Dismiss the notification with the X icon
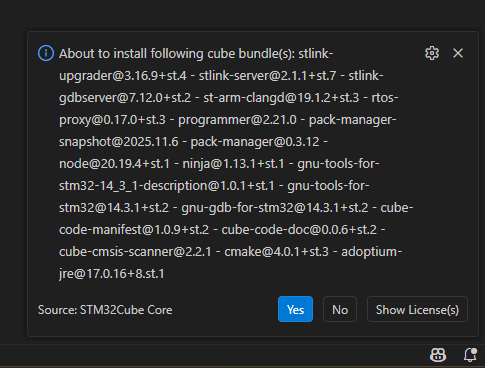Screen dimensions: 485x368 click(x=458, y=53)
